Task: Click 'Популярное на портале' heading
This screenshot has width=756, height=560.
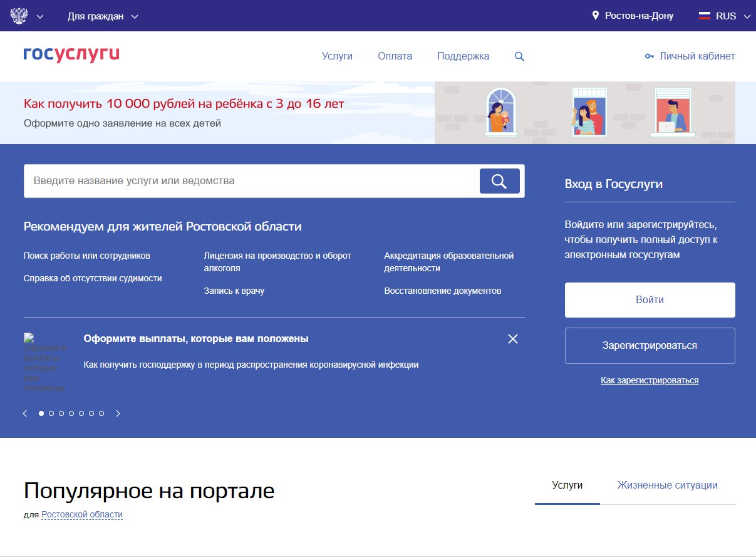Action: pyautogui.click(x=149, y=490)
